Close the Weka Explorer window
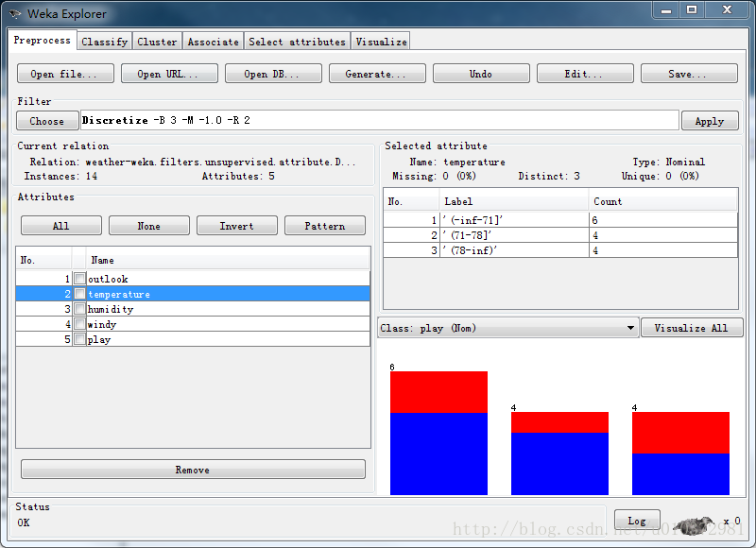 pyautogui.click(x=728, y=9)
